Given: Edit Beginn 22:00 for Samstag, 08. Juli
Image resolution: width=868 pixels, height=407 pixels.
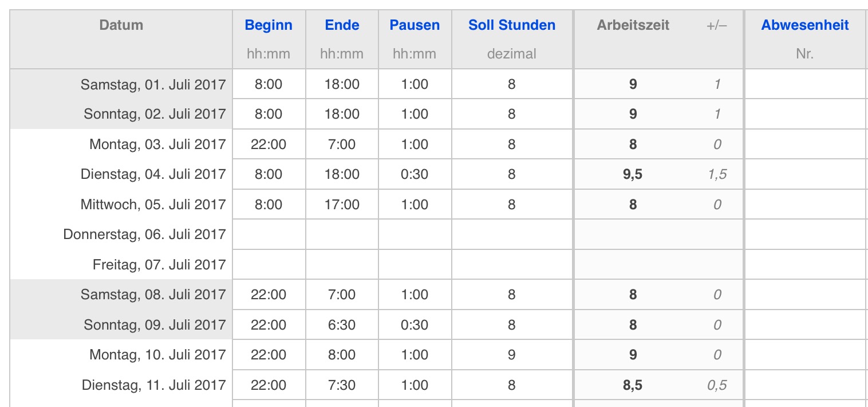Looking at the screenshot, I should tap(269, 295).
